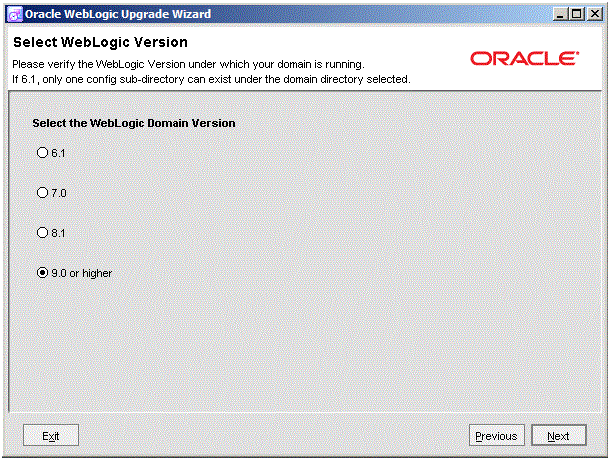Click the 'Oracle WebLogic Upgrade Wizard' title text
This screenshot has width=610, height=460.
tap(118, 14)
